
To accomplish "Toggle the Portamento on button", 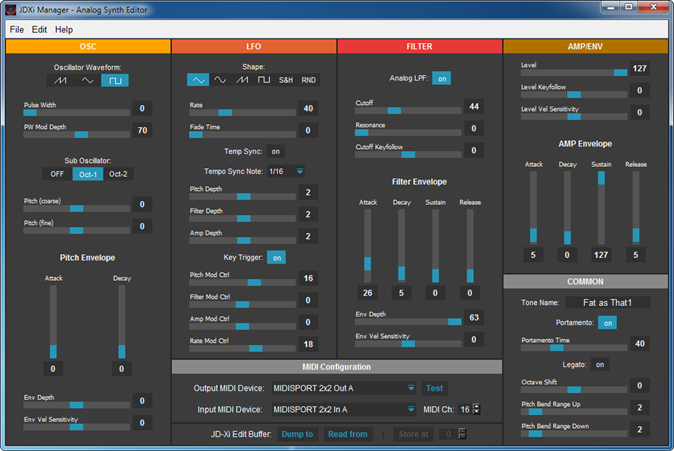I will coord(607,323).
